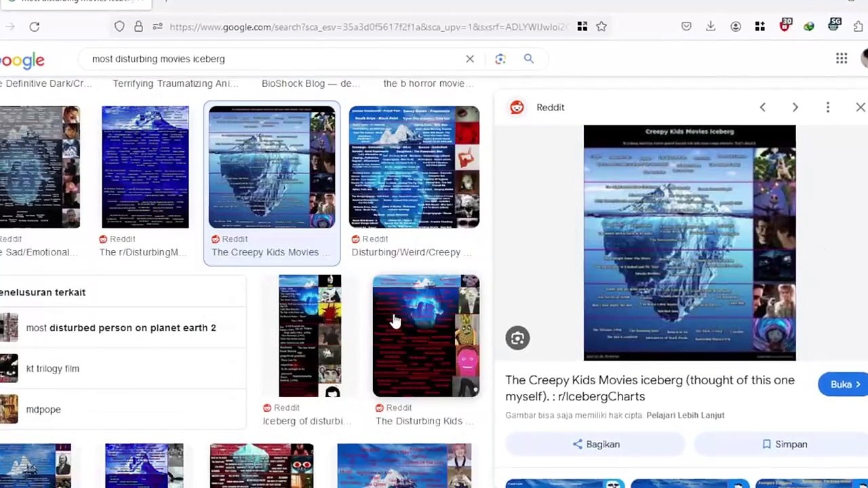Screen dimensions: 868x488
Task: Open the thumbnail above 'The r/DisturbingM...'
Action: 145,167
